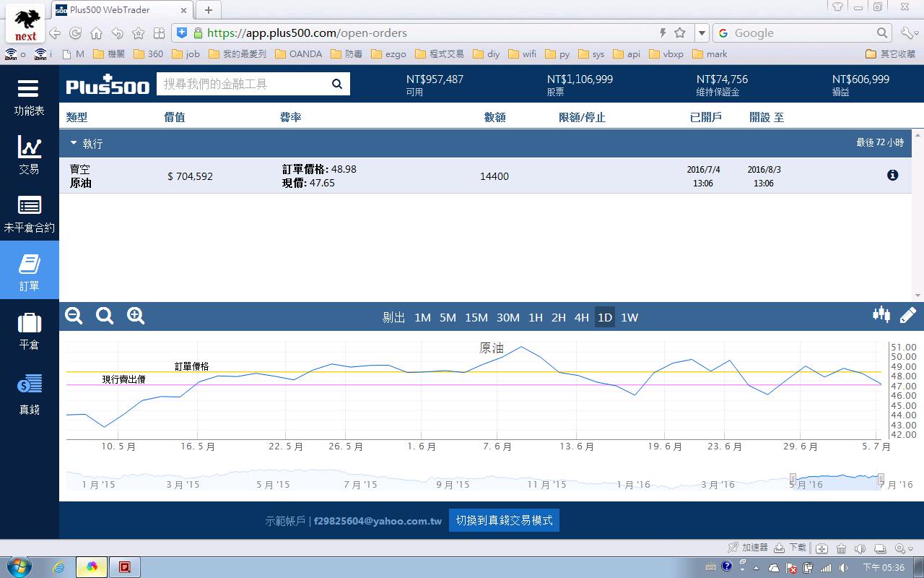Select the 1H chart interval
The image size is (924, 578).
(x=536, y=317)
